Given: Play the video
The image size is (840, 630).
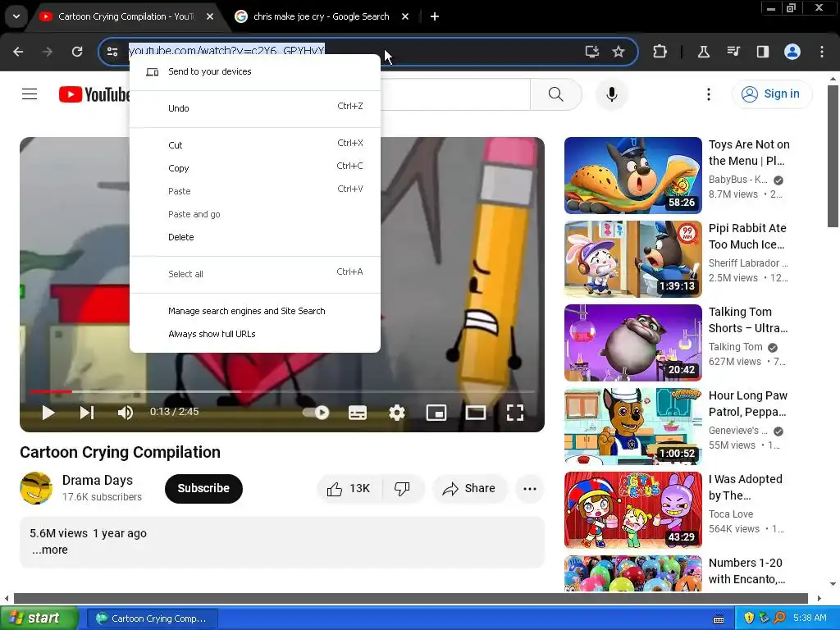Looking at the screenshot, I should [x=48, y=413].
